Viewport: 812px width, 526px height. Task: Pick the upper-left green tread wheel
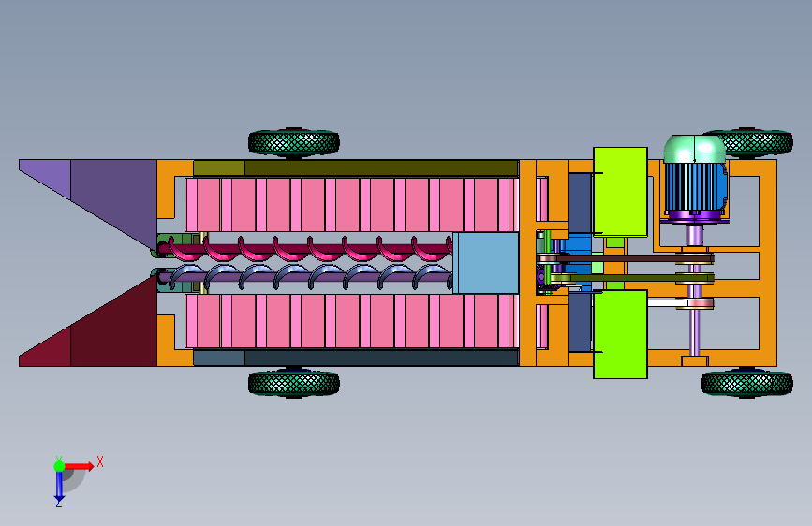click(x=294, y=142)
